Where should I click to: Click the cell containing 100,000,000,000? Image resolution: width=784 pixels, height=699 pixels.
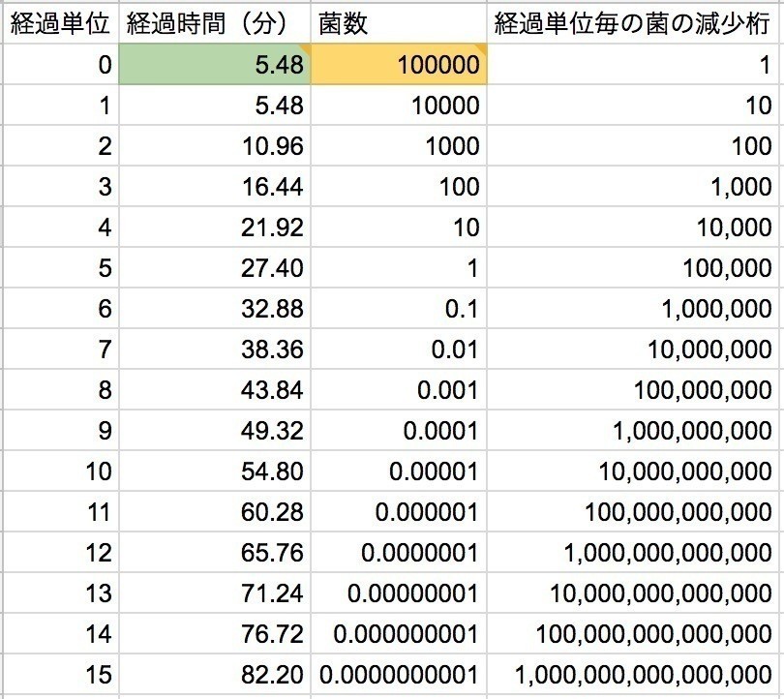(x=634, y=512)
